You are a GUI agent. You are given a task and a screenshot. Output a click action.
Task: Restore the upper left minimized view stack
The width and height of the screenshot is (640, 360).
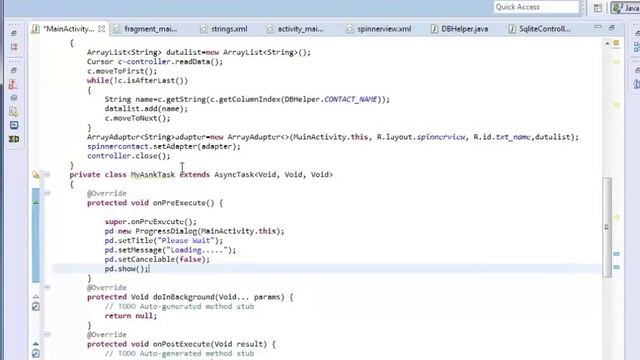click(14, 33)
